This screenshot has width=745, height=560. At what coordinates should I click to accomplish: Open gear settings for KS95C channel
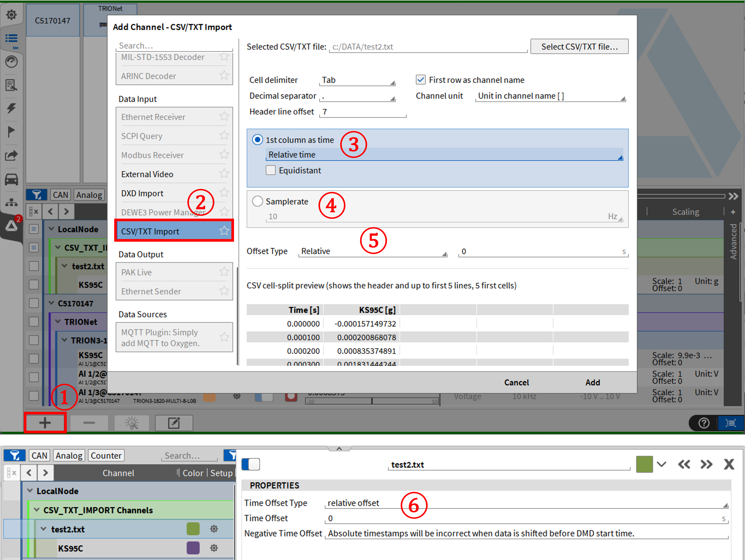coord(214,548)
